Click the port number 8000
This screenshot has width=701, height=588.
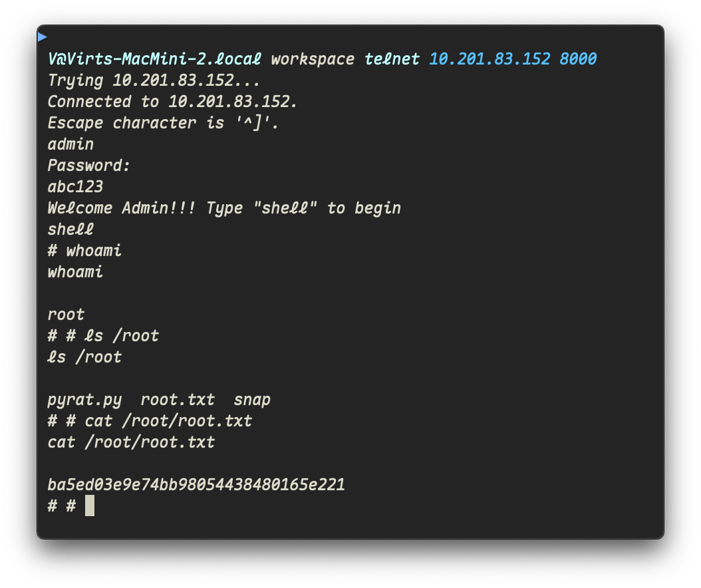578,59
